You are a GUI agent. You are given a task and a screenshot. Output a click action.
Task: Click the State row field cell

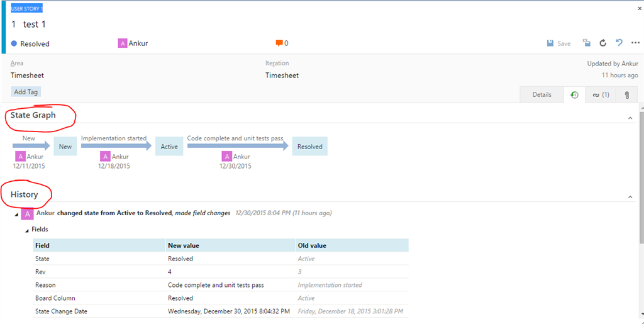pos(99,259)
